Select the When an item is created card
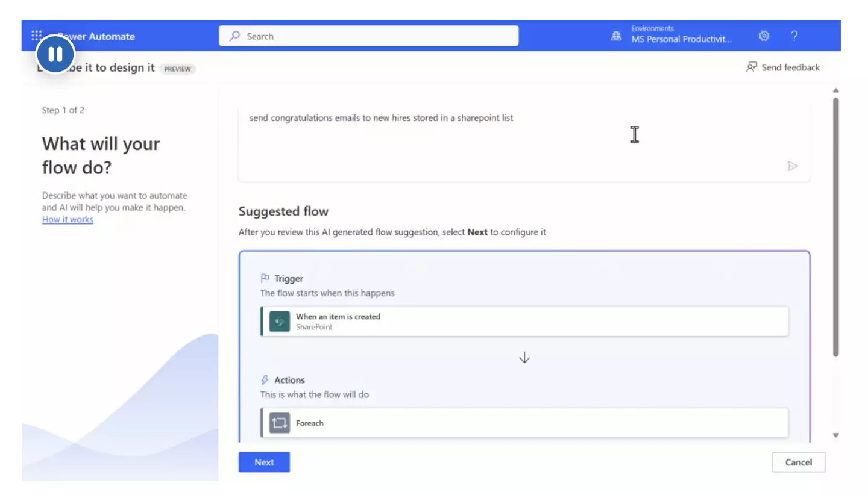The image size is (868, 495). pos(524,322)
